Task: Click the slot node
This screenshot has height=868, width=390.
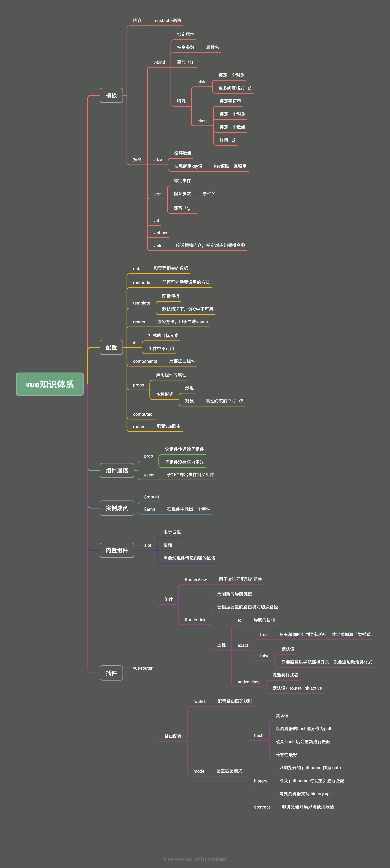Action: pyautogui.click(x=148, y=545)
